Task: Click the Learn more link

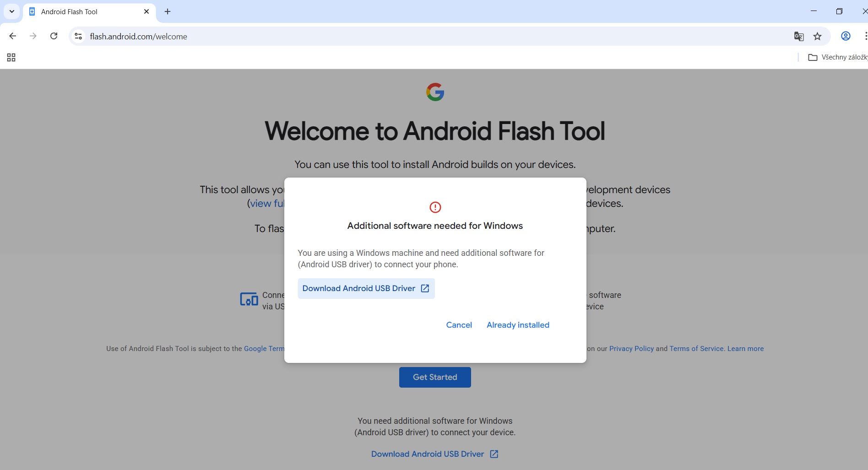Action: pos(745,349)
